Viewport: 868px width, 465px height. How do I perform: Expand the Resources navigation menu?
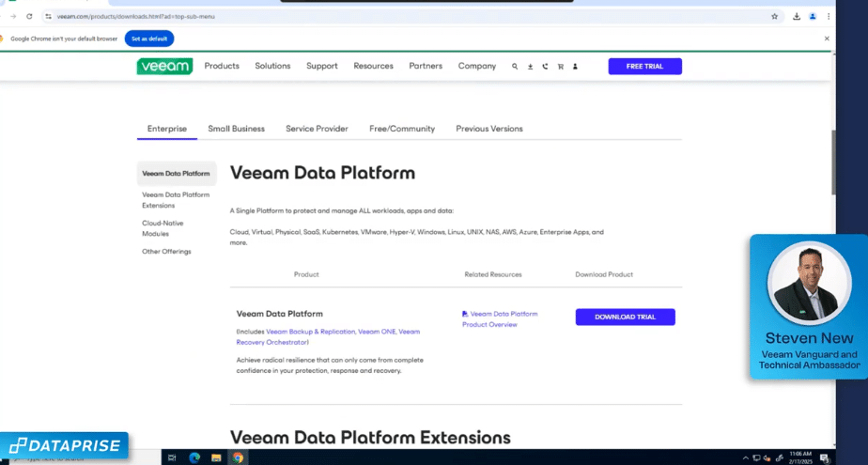tap(374, 66)
